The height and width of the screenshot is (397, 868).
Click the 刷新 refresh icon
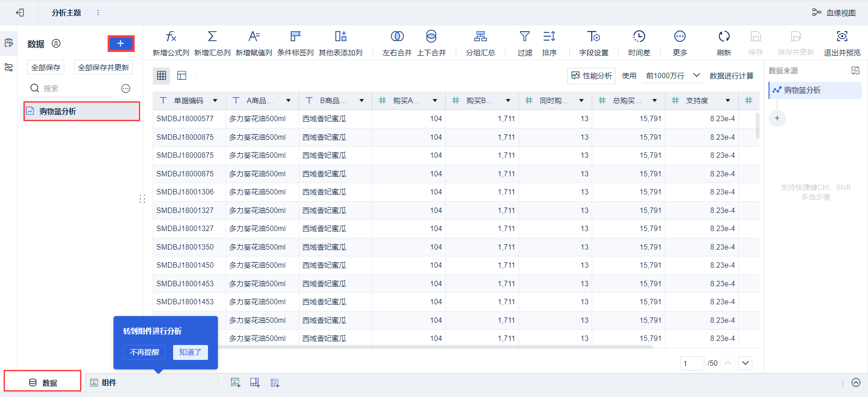click(x=724, y=37)
